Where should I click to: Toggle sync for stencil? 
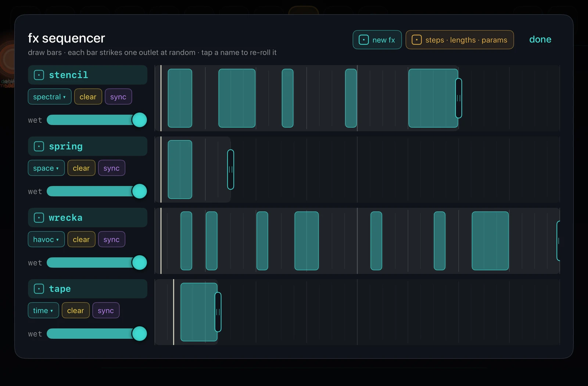[118, 97]
